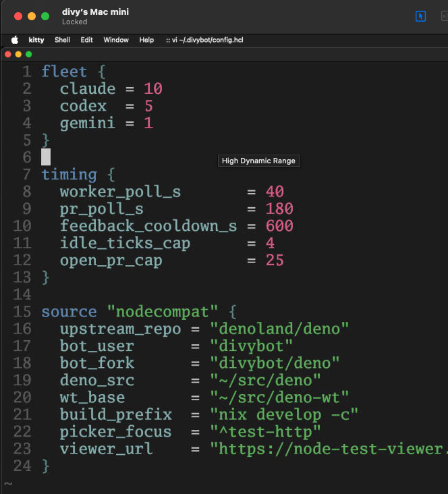Click the 'gemini' key
This screenshot has width=448, height=494.
click(x=88, y=123)
